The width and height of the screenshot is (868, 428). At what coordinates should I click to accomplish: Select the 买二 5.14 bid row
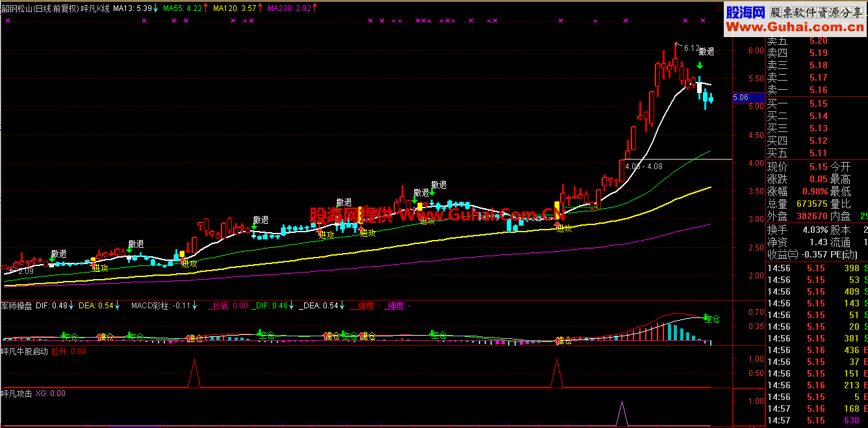click(x=817, y=116)
